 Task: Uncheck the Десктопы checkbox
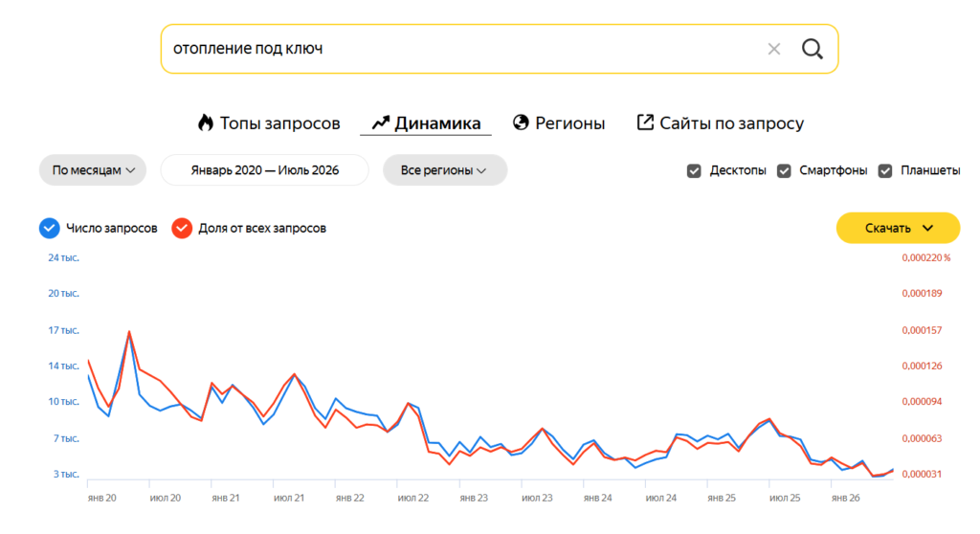[694, 170]
